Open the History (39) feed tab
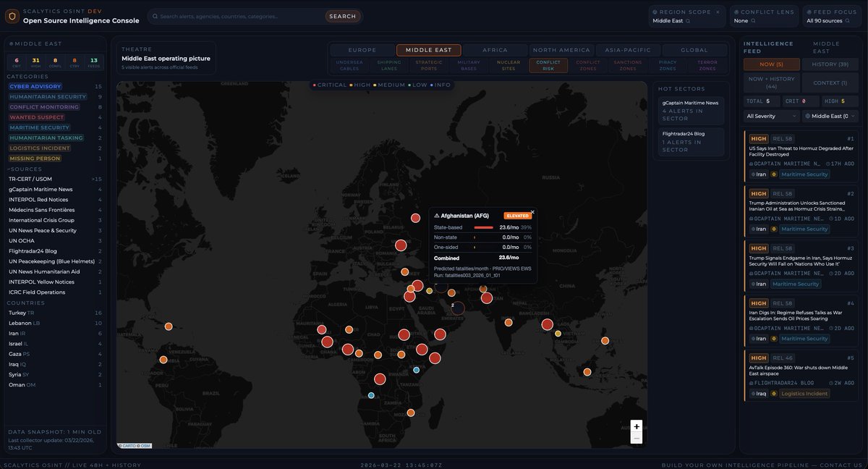 coord(830,64)
